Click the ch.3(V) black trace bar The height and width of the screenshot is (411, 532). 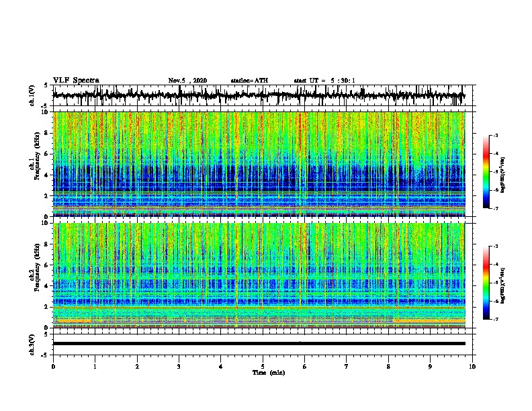[x=259, y=344]
